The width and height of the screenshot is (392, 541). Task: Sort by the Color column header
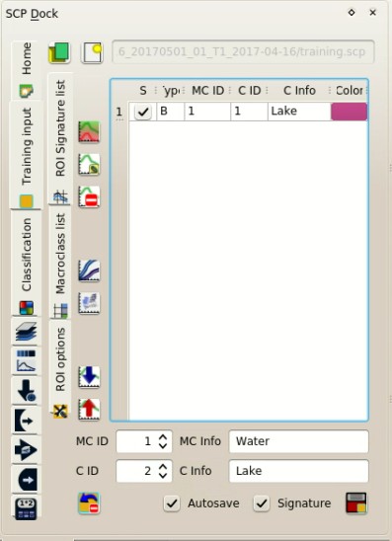pyautogui.click(x=350, y=91)
